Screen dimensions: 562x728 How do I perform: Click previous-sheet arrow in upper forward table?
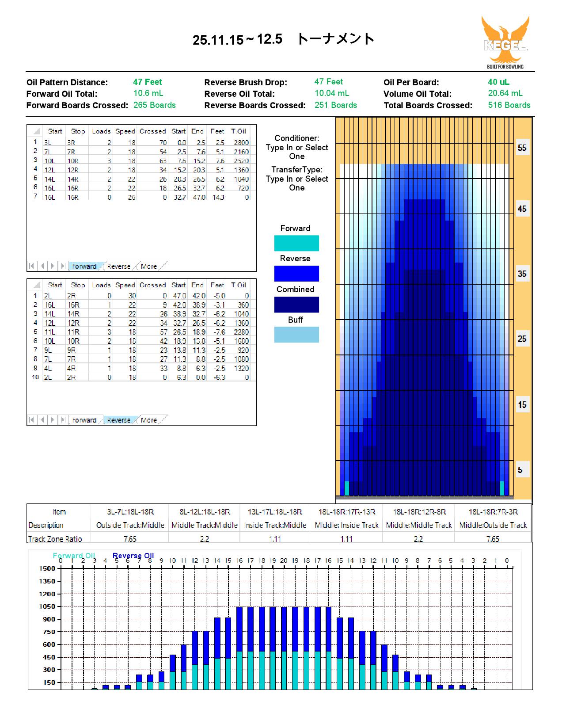42,266
